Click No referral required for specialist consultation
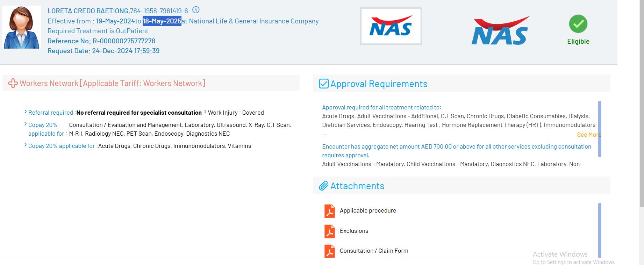 [x=139, y=113]
